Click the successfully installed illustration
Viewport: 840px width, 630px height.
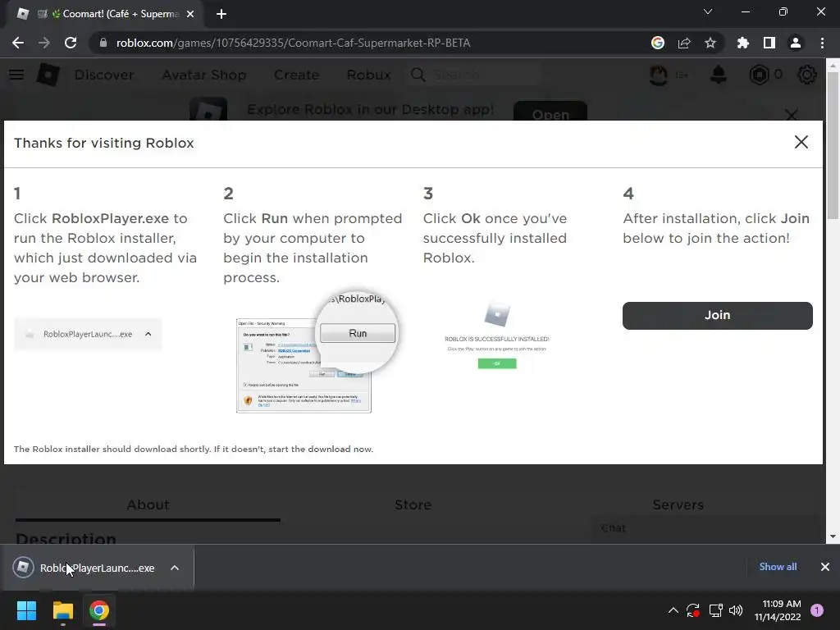point(496,335)
